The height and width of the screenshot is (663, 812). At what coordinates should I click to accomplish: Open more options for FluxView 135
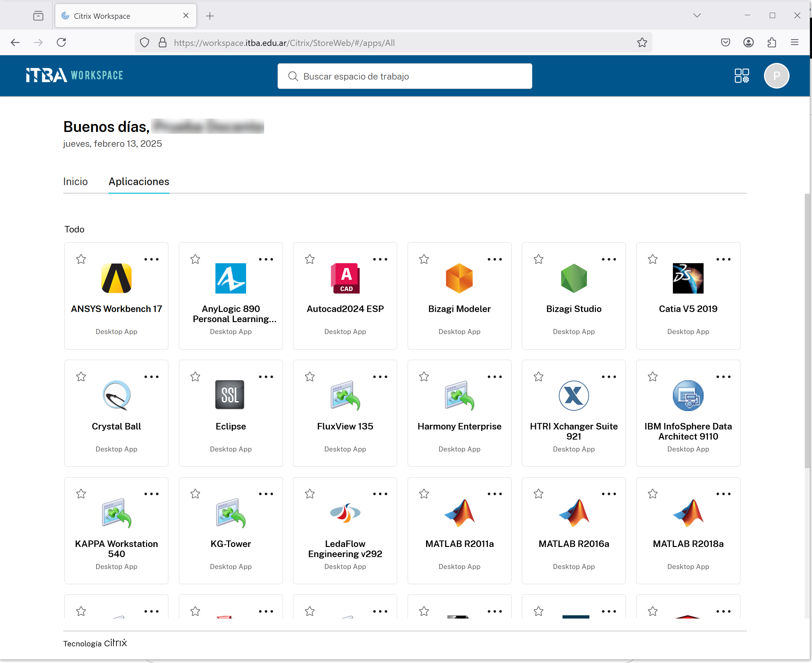(x=380, y=377)
